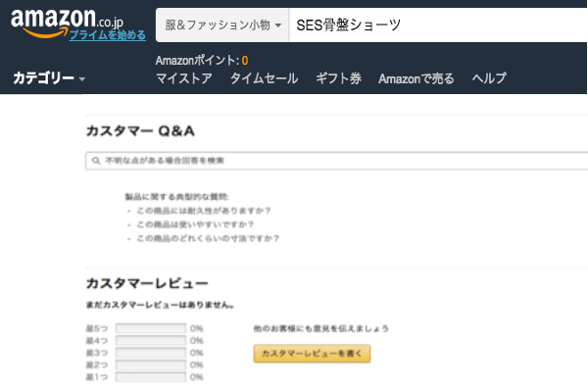
Task: Click the 星2つ rating percentage bar
Action: pos(151,365)
